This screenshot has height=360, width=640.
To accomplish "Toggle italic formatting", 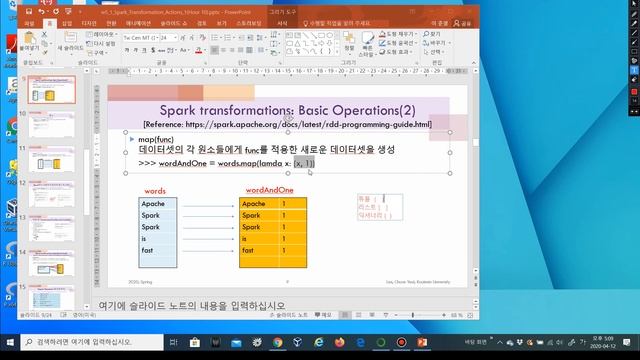I will pyautogui.click(x=135, y=50).
